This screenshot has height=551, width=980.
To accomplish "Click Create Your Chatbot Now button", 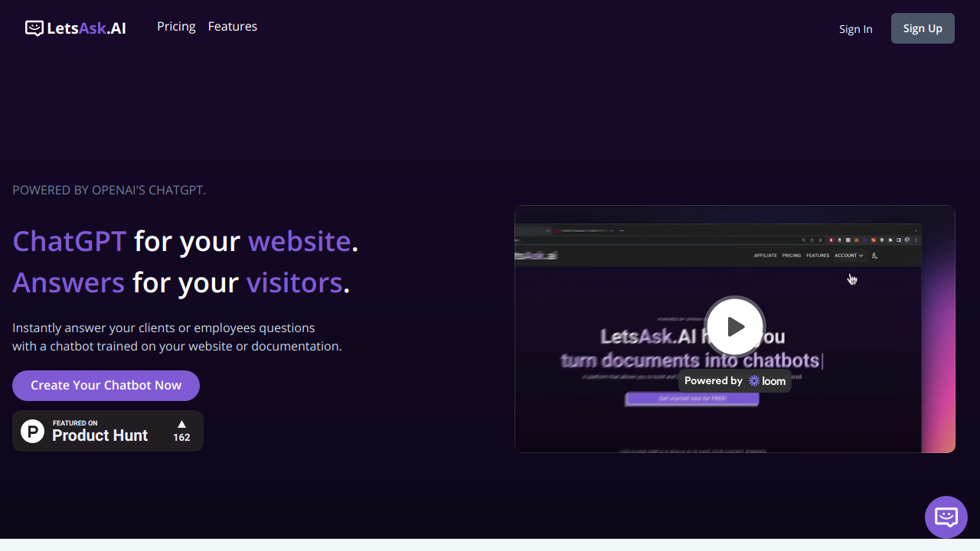I will pyautogui.click(x=106, y=386).
